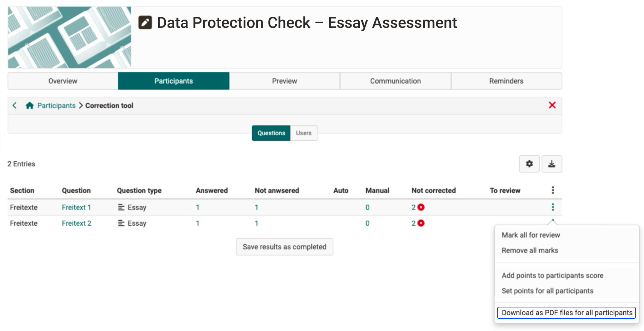Click red error icon in Freitext 1 row
This screenshot has height=331, width=644.
click(x=421, y=207)
